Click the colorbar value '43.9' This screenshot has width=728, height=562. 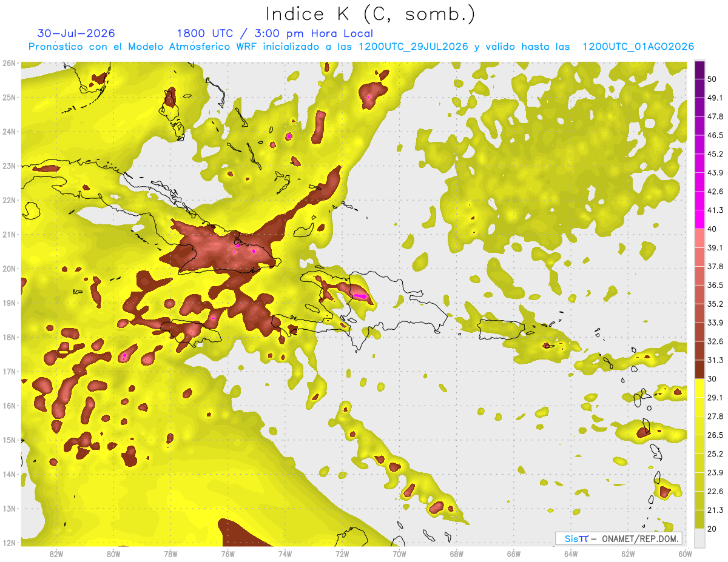point(715,173)
